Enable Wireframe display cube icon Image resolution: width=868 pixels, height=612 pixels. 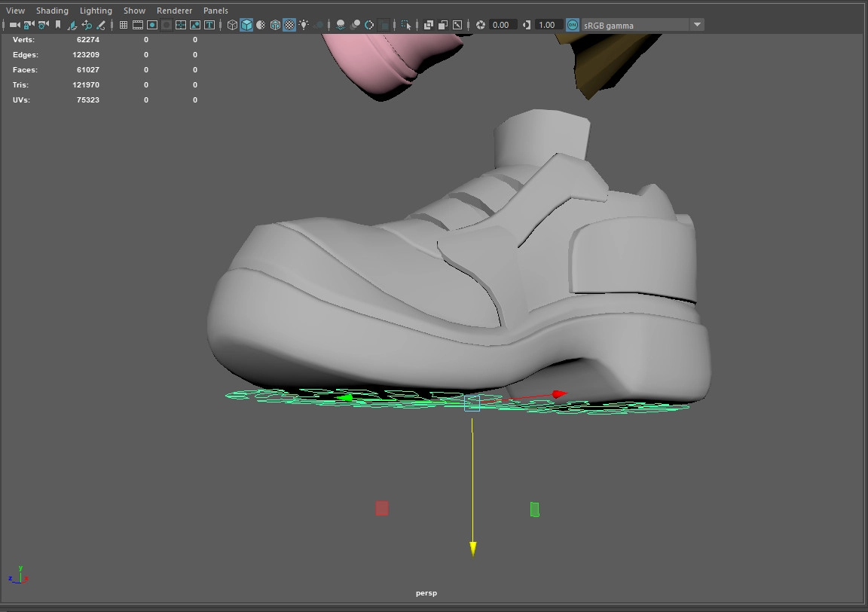(232, 25)
